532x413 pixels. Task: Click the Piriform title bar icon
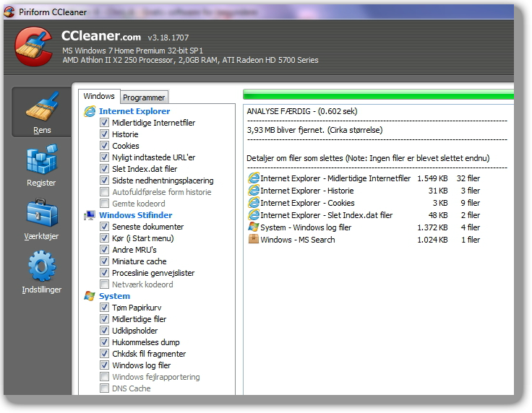[x=9, y=12]
